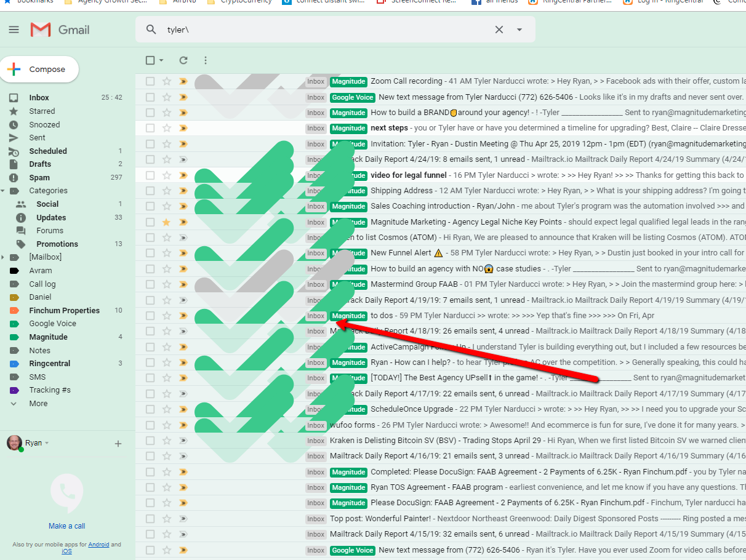This screenshot has width=746, height=560.
Task: Click the Compose button
Action: (39, 70)
